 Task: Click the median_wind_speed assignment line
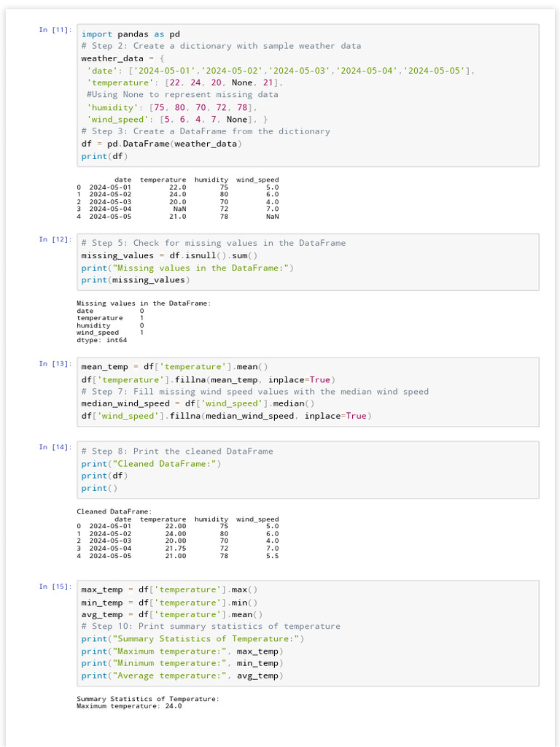point(198,403)
